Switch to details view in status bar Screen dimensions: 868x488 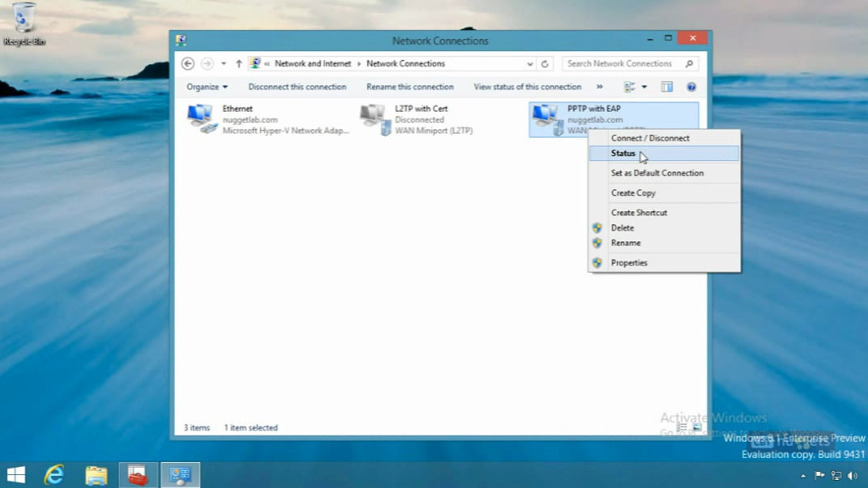pos(682,427)
